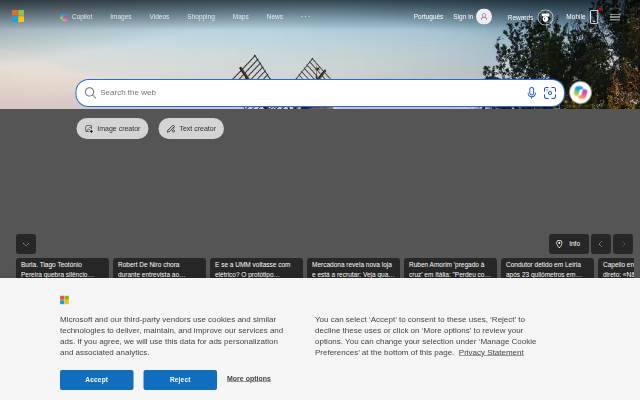Image resolution: width=640 pixels, height=400 pixels.
Task: Switch to Shopping search
Action: point(201,17)
